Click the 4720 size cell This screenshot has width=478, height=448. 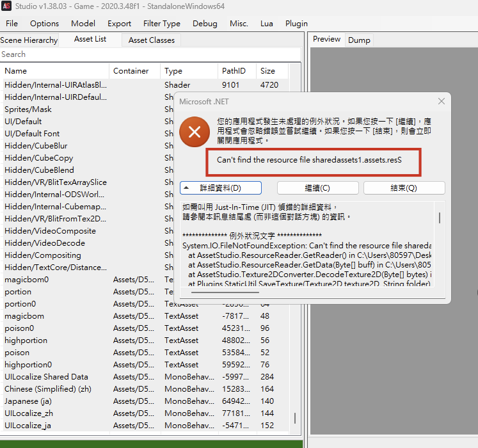(x=269, y=84)
